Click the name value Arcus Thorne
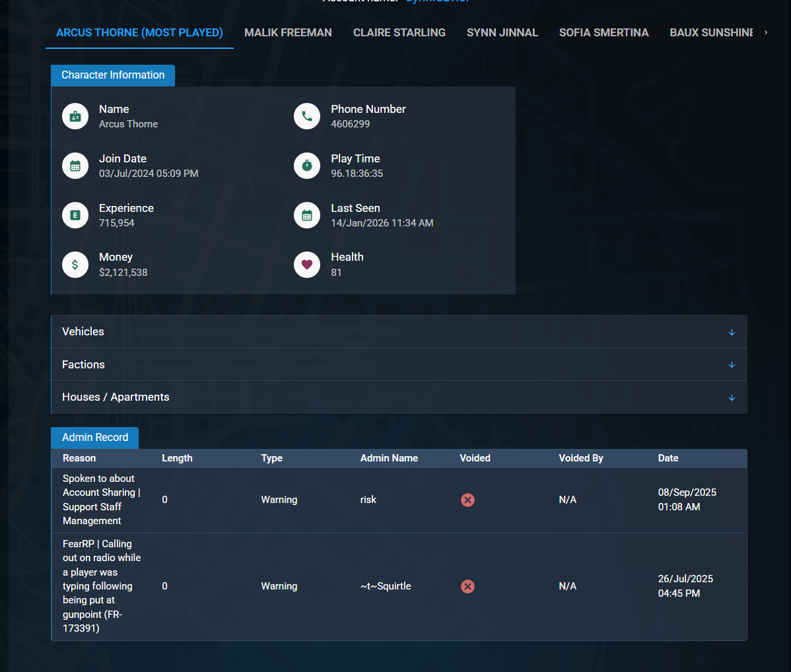Viewport: 791px width, 672px height. pyautogui.click(x=128, y=124)
